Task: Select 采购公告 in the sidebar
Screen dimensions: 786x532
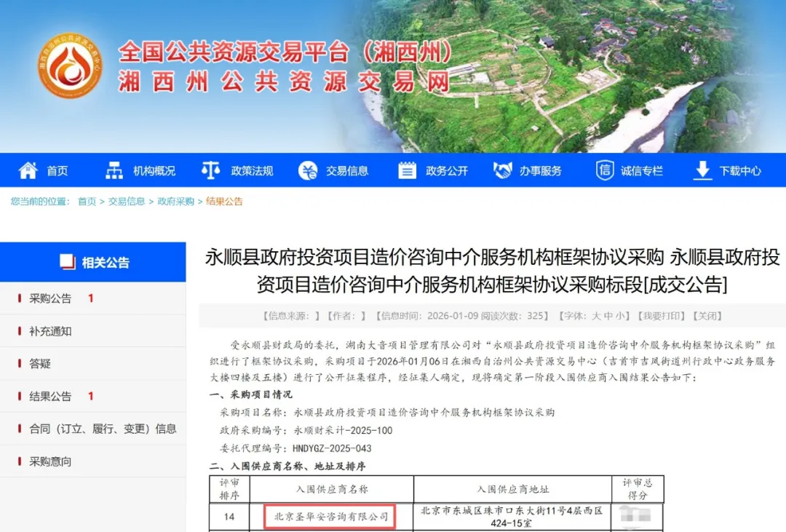Action: click(x=50, y=298)
